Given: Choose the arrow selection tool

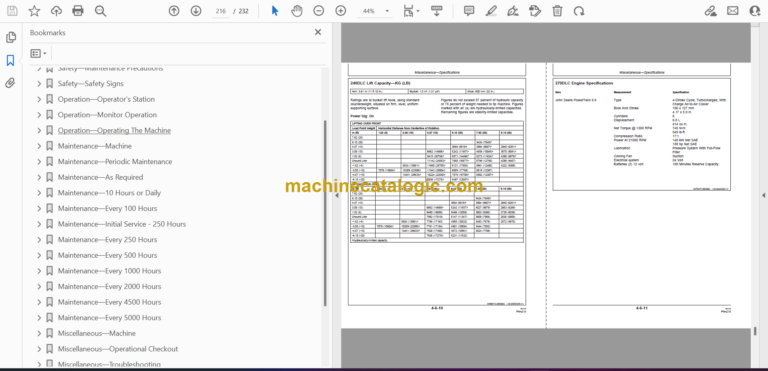Looking at the screenshot, I should (x=275, y=11).
